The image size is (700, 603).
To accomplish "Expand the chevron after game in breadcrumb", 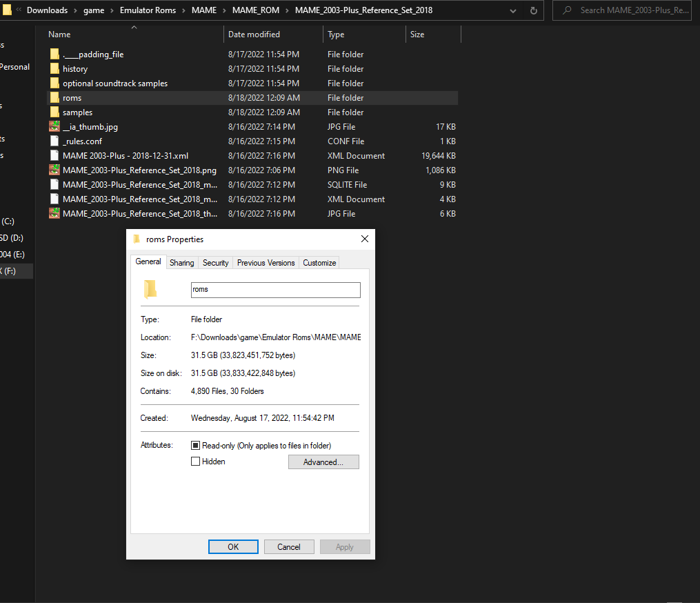I will (x=112, y=10).
